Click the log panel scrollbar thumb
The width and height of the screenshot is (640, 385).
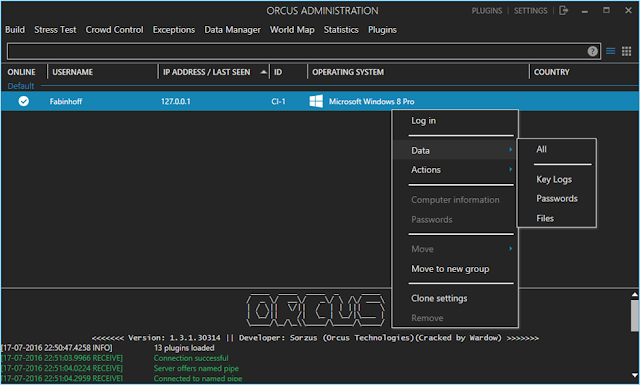pos(635,316)
